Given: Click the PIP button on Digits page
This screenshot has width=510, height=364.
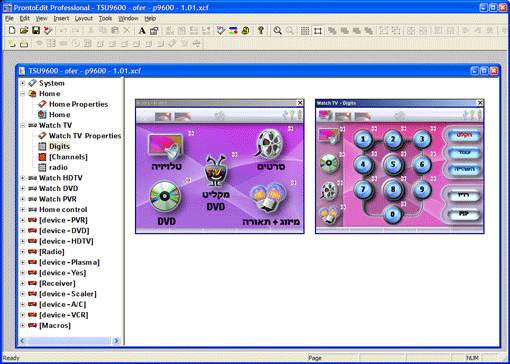Looking at the screenshot, I should pyautogui.click(x=464, y=213).
